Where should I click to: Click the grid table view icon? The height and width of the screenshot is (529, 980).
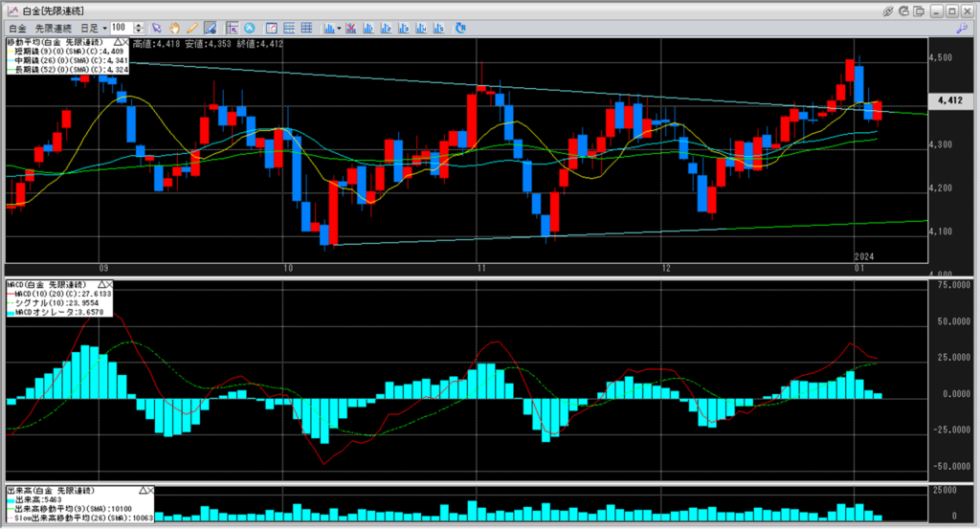[306, 28]
